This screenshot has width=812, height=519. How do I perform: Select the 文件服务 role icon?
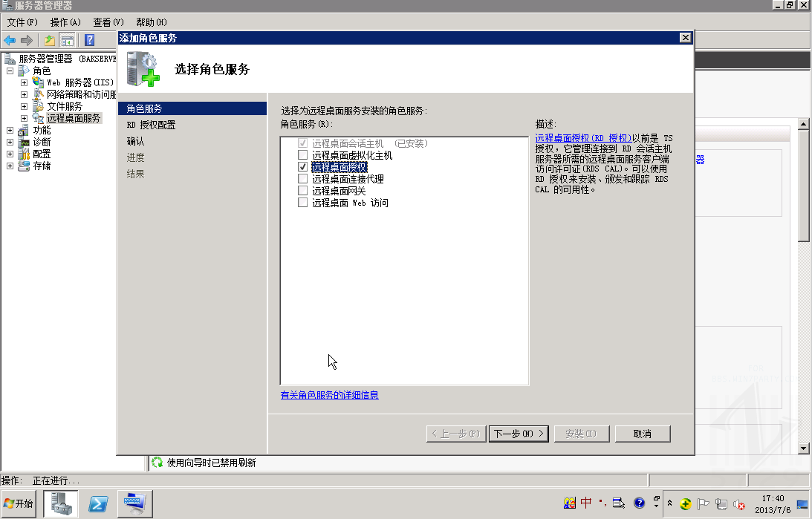(38, 106)
